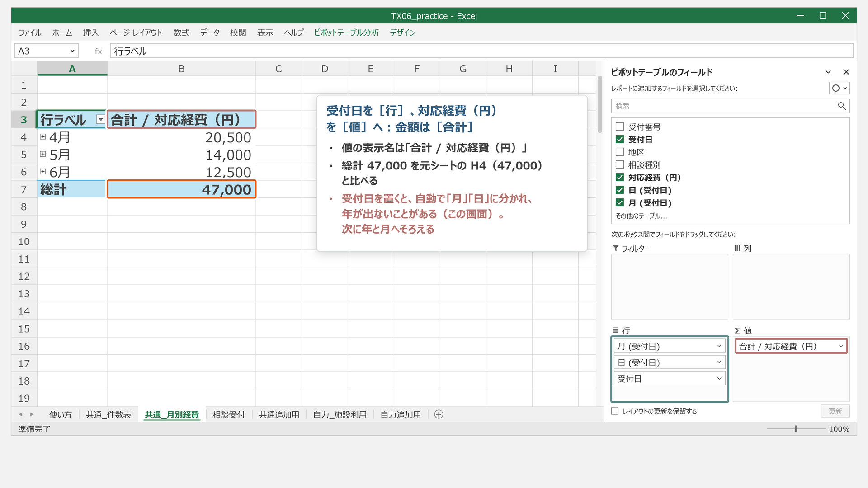Switch to the 自力_施設利用 sheet tab
Screen dimensions: 868x488
pos(340,414)
